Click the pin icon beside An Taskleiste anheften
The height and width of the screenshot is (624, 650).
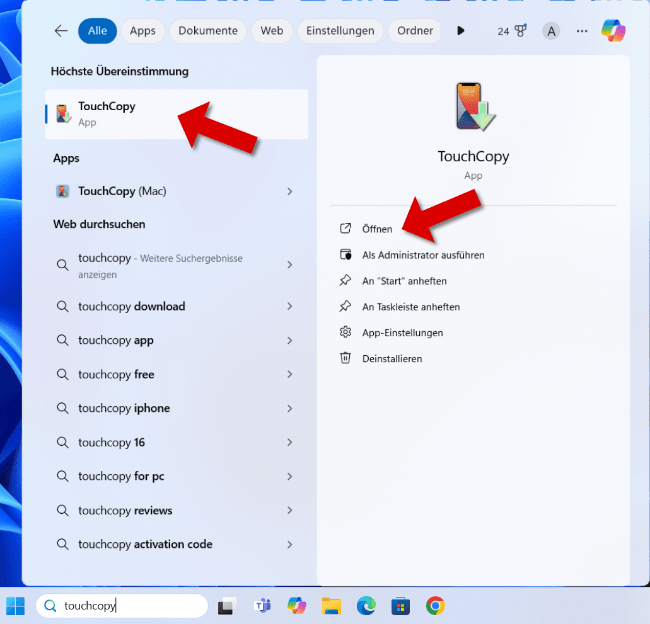pos(345,306)
